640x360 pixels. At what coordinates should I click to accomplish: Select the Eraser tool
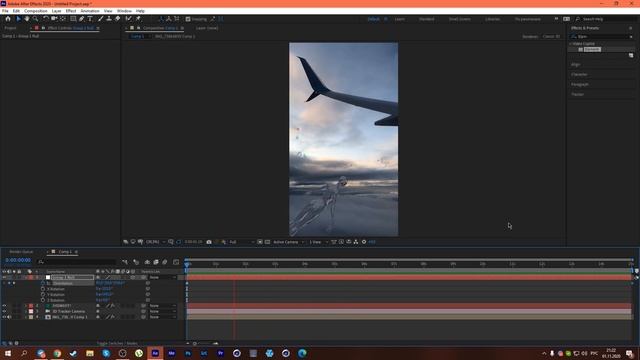[x=118, y=19]
